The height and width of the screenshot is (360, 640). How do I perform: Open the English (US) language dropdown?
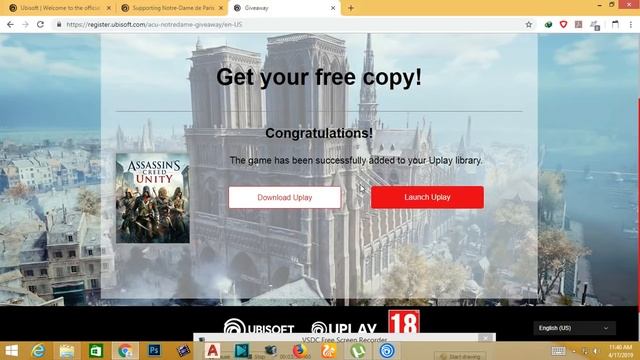[574, 328]
